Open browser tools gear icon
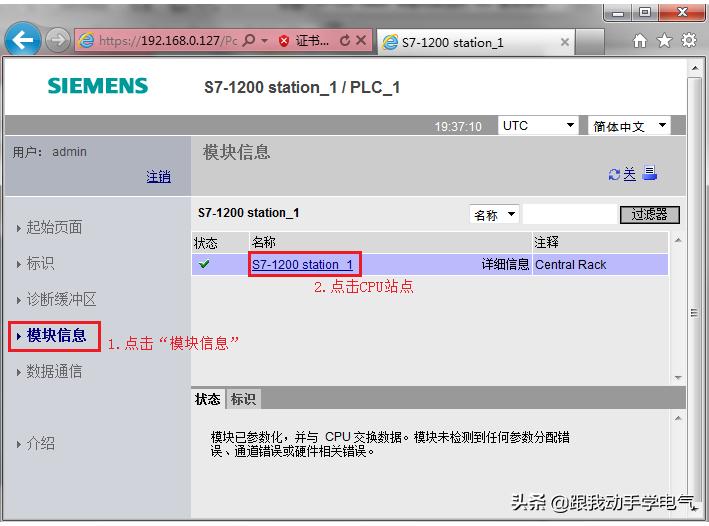The height and width of the screenshot is (526, 709). [x=689, y=41]
